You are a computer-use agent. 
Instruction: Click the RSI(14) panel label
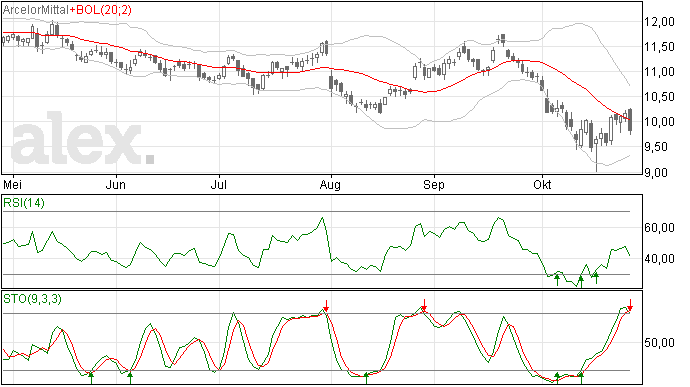[24, 203]
